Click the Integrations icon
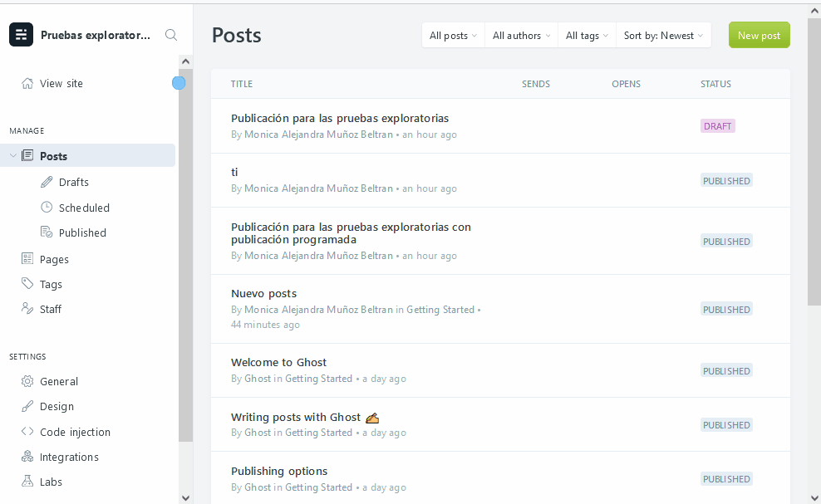This screenshot has height=504, width=821. pos(27,456)
